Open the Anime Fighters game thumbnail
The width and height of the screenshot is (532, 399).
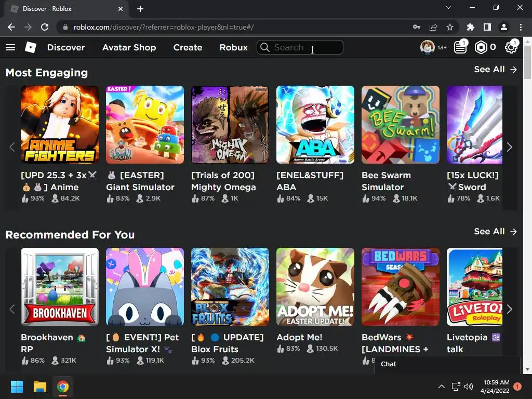pyautogui.click(x=60, y=125)
